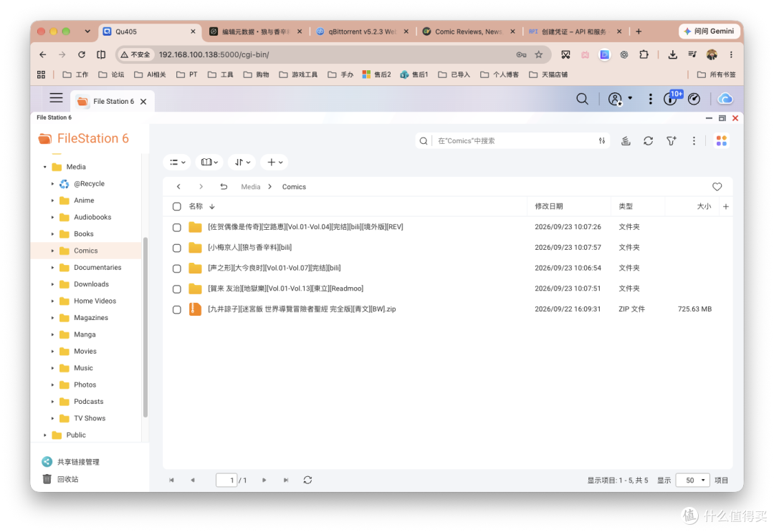Sort by 名称 column header
Viewport: 774px width, 532px height.
pyautogui.click(x=196, y=207)
